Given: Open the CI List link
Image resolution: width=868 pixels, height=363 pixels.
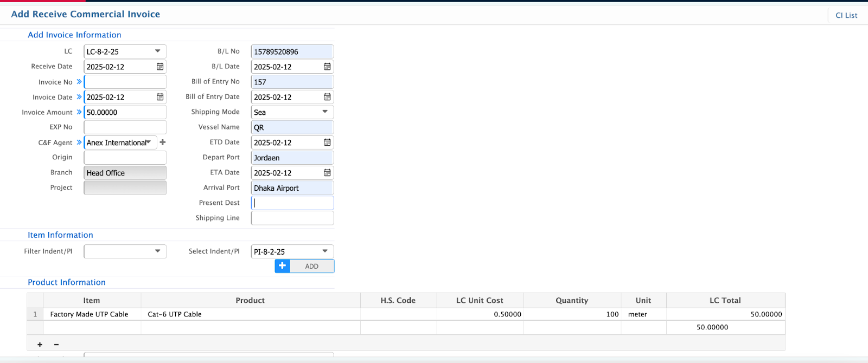Looking at the screenshot, I should pos(846,16).
